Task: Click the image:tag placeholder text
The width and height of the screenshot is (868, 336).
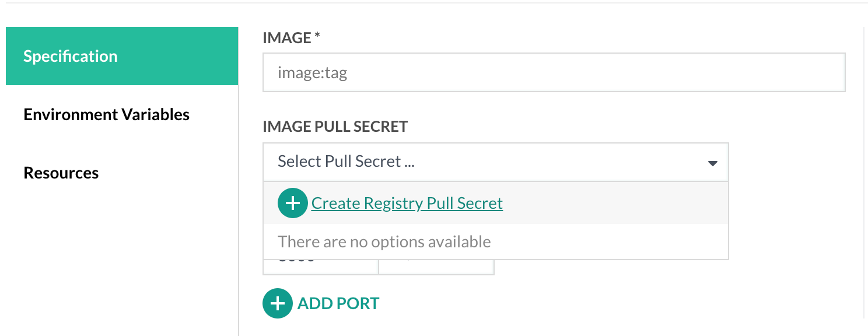Action: (x=312, y=73)
